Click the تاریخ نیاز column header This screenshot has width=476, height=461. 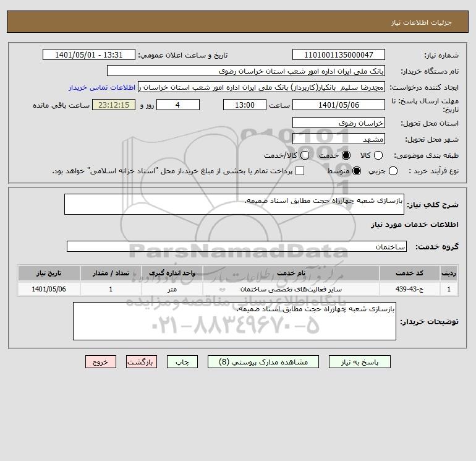[x=49, y=273]
